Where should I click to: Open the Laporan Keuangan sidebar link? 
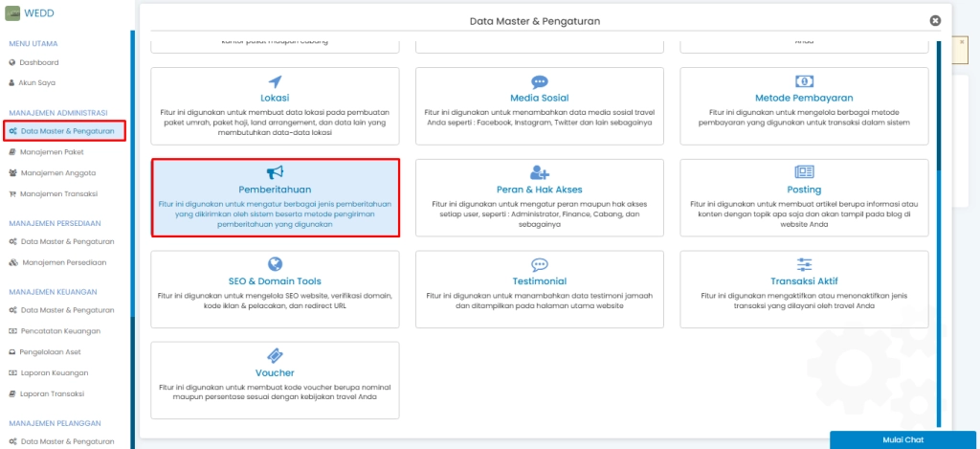click(x=55, y=372)
